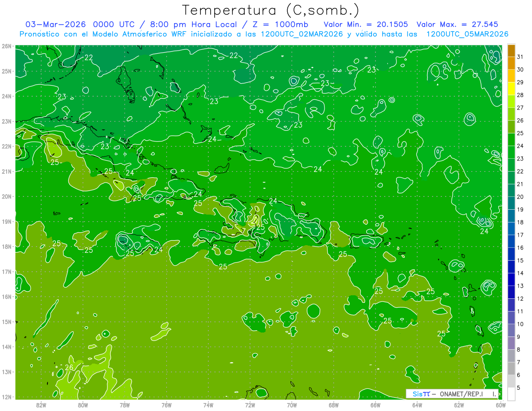Click the yellow legend swatch between 28 and 29

coord(511,89)
